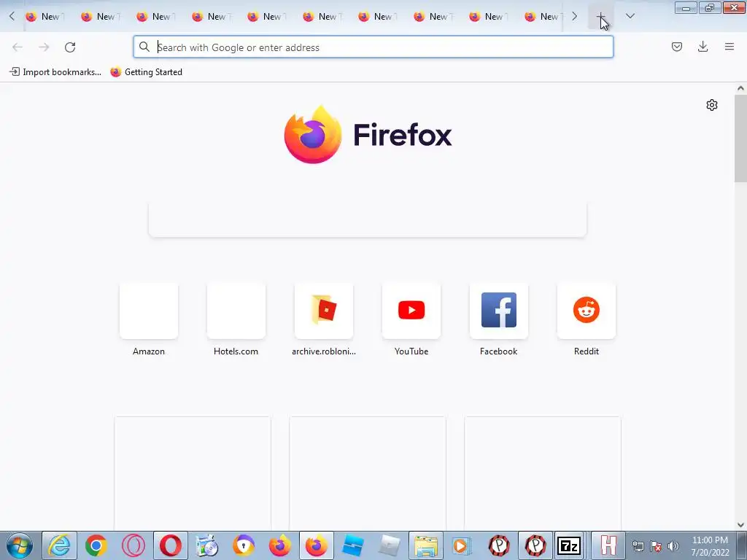Open Save to Pocket
Image resolution: width=747 pixels, height=560 pixels.
click(x=676, y=47)
